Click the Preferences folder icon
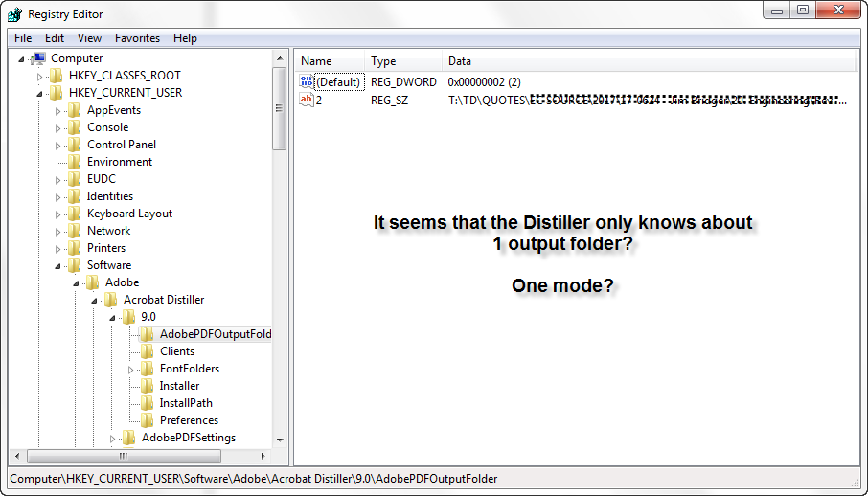Viewport: 868px width, 496px height. coord(147,420)
